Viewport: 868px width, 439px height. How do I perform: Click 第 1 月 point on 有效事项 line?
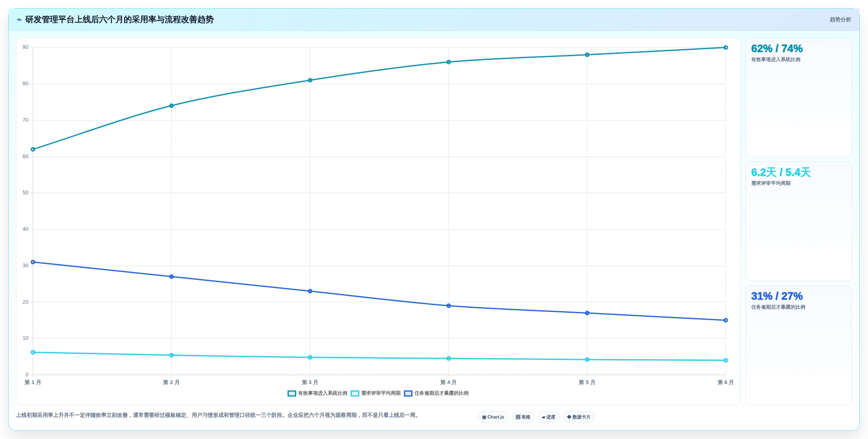coord(33,150)
